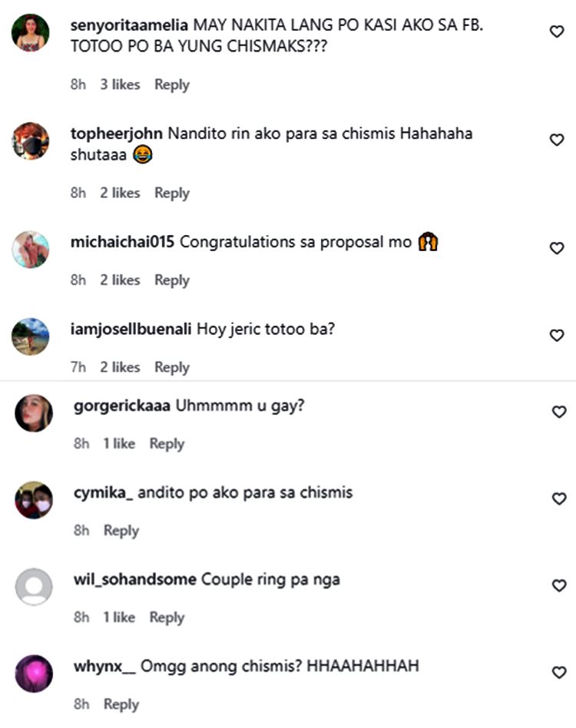Viewport: 576px width, 728px height.
Task: Open topheerjohn's profile picture
Action: [x=31, y=141]
